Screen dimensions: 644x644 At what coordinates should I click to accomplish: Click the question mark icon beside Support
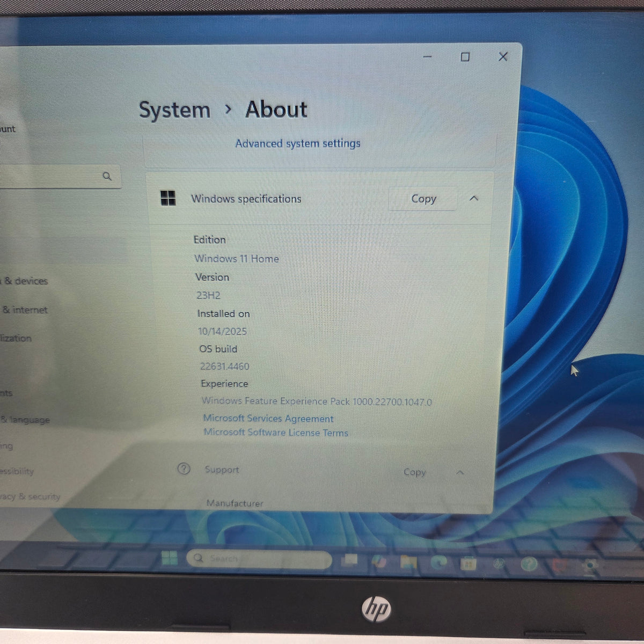(x=184, y=469)
